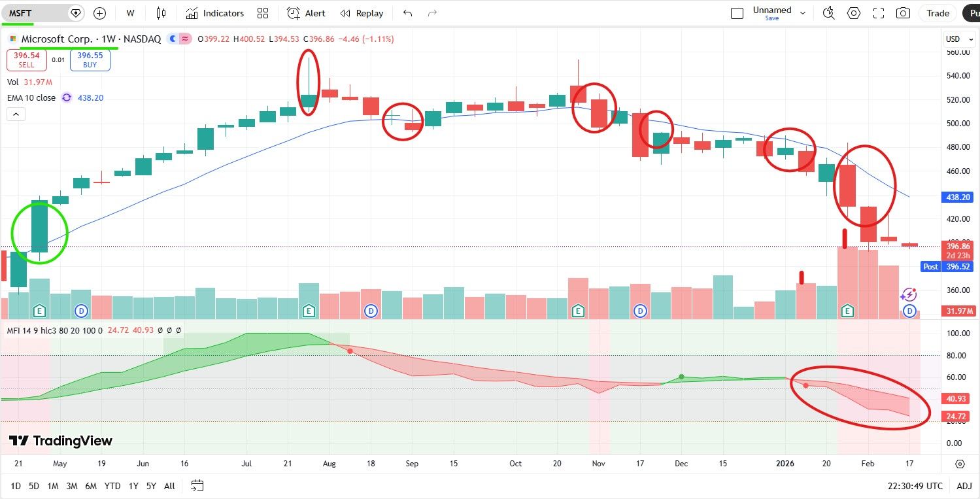Click the dividend D marker near November 17

(641, 311)
